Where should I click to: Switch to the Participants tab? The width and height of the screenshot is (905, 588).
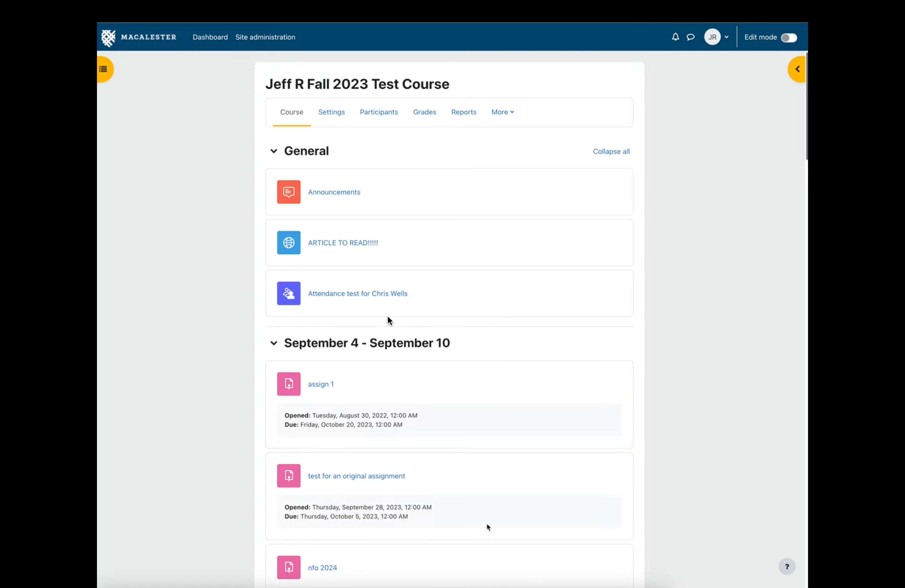point(378,112)
